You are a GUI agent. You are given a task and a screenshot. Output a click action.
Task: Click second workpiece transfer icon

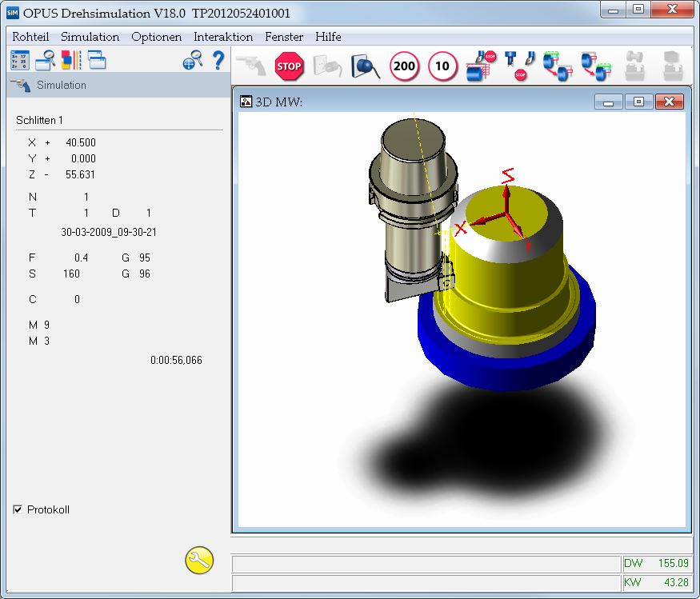[x=596, y=66]
